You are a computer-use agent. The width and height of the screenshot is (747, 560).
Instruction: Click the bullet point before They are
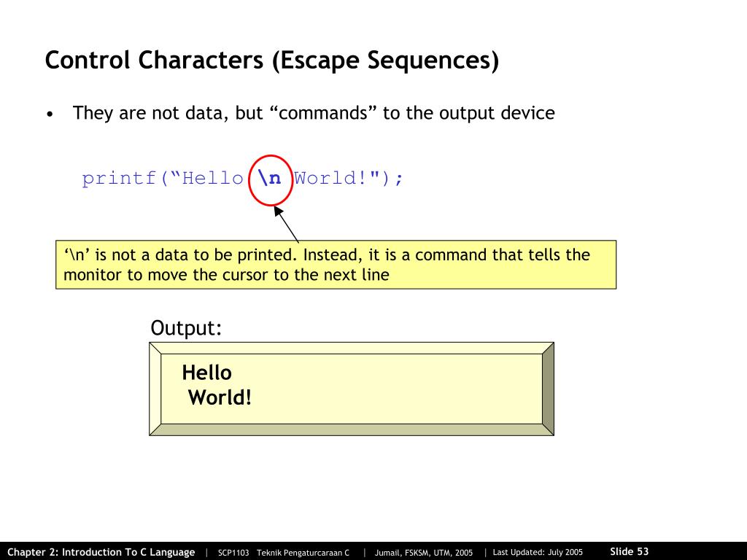point(50,114)
